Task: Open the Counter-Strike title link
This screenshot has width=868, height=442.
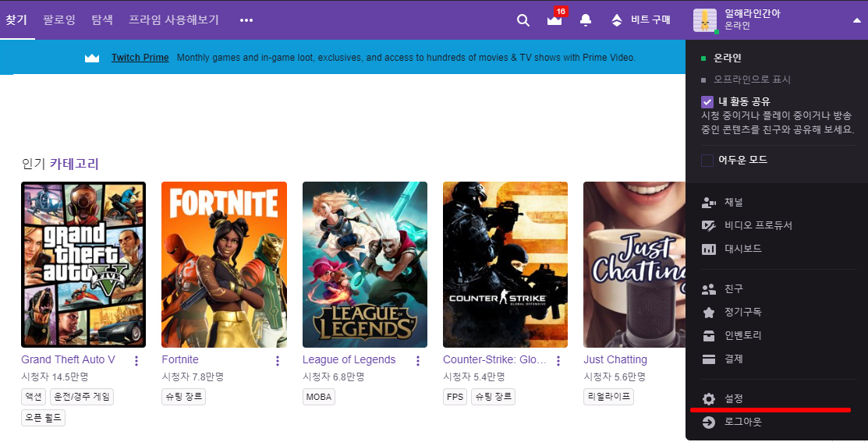Action: tap(494, 359)
